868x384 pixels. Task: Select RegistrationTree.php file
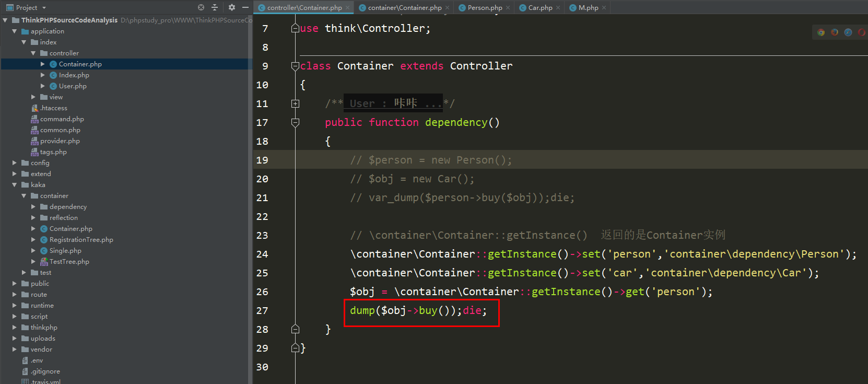point(81,240)
